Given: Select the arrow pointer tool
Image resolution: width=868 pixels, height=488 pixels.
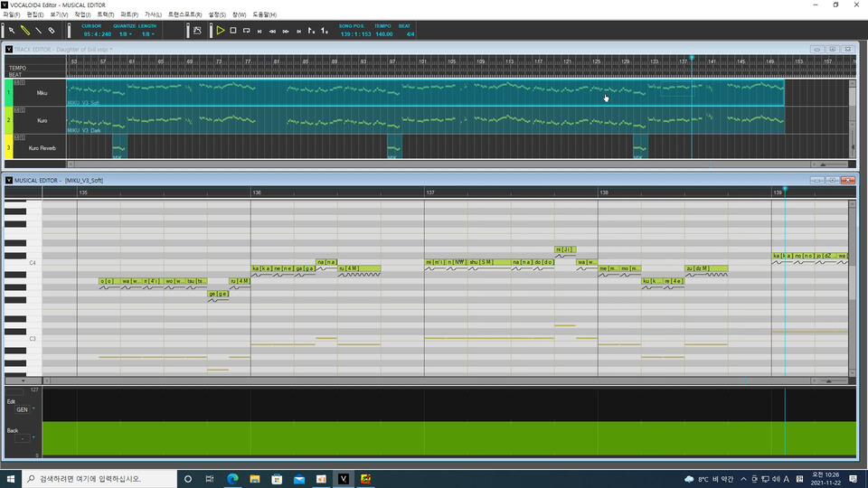Looking at the screenshot, I should pos(12,31).
